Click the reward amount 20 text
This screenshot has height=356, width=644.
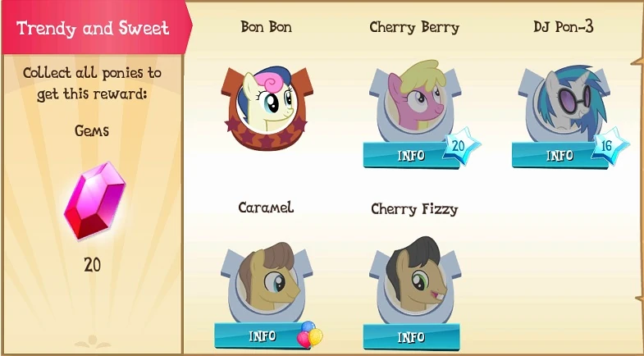click(92, 265)
